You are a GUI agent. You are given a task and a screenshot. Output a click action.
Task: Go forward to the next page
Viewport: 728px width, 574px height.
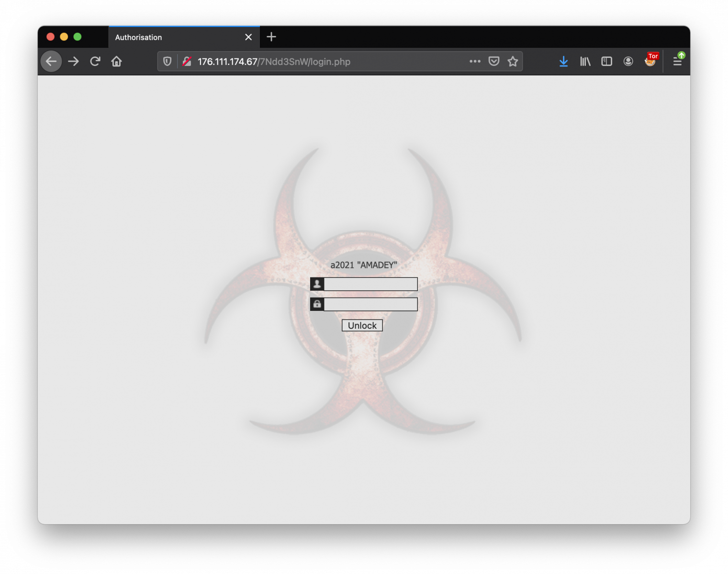73,61
